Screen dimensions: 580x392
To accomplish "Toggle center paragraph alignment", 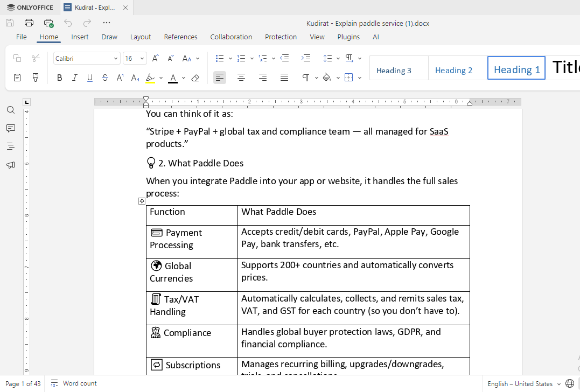I will click(x=241, y=78).
